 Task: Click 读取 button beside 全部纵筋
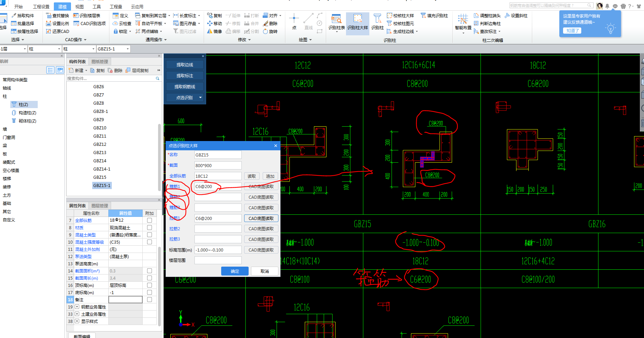point(252,176)
